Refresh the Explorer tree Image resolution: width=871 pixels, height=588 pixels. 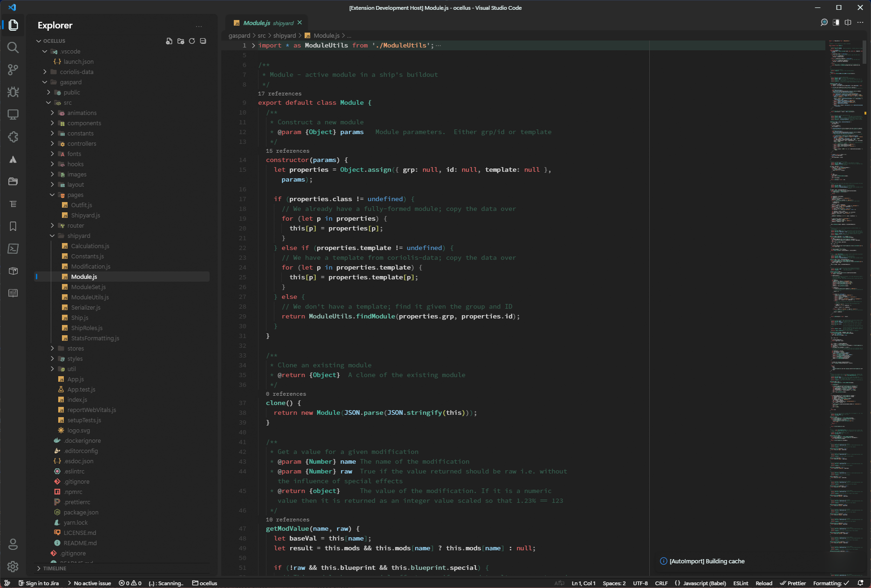pos(192,41)
